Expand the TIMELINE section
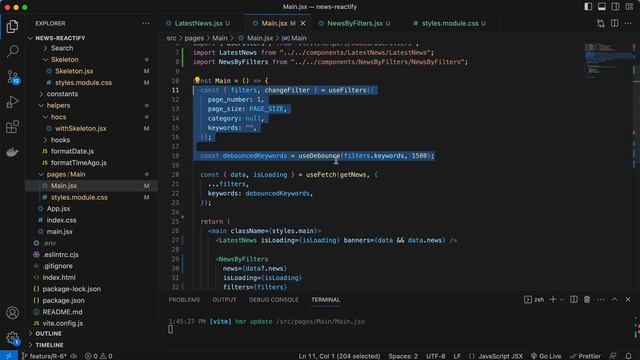Viewport: 640px width, 360px height. pos(49,345)
